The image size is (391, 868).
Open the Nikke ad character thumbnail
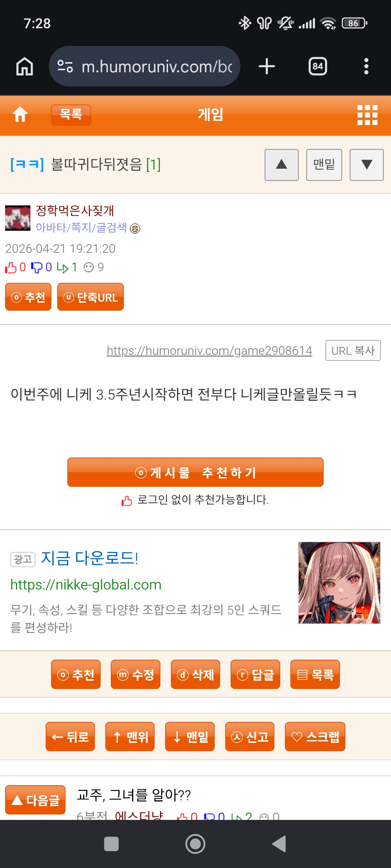[x=339, y=583]
